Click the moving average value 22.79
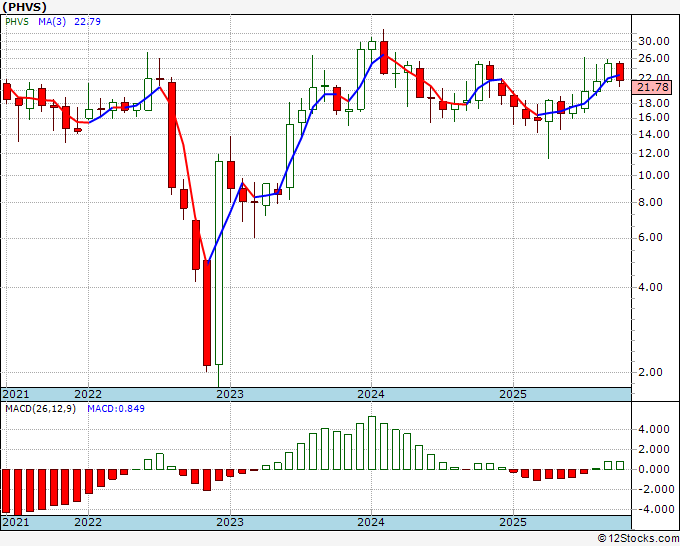The image size is (680, 546). (x=87, y=21)
